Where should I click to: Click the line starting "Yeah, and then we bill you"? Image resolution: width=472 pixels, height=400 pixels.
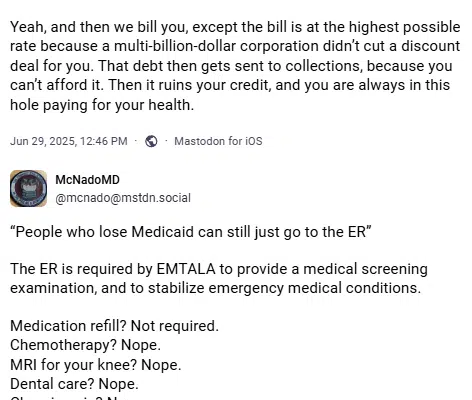[235, 27]
